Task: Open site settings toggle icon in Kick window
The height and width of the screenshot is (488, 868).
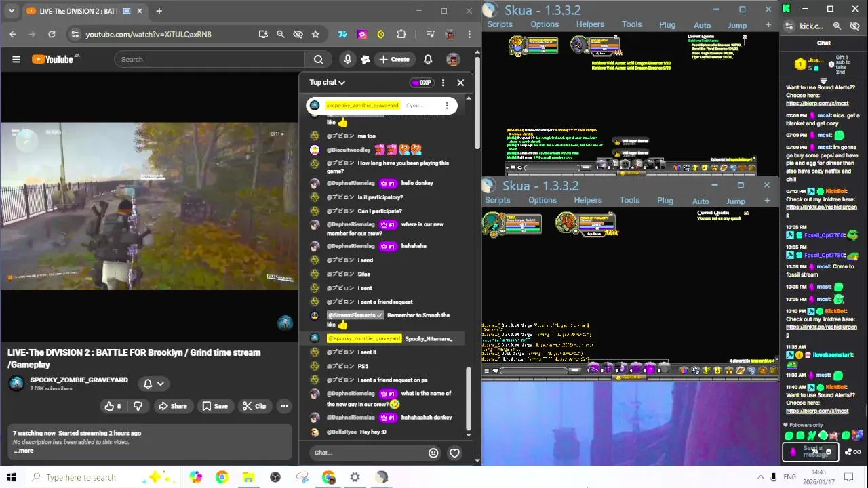Action: (789, 26)
